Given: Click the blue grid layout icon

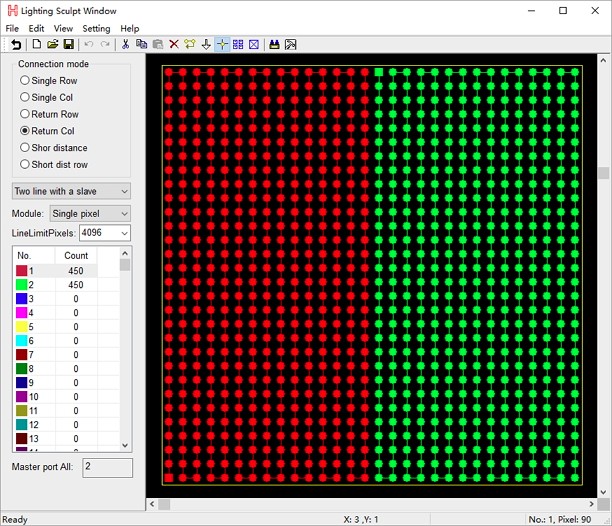Looking at the screenshot, I should (238, 44).
